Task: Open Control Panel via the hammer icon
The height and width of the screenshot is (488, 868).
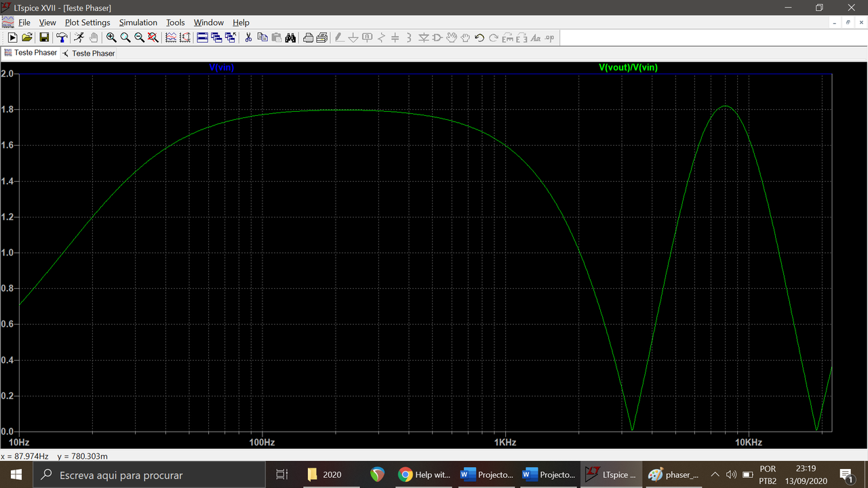Action: pyautogui.click(x=62, y=38)
